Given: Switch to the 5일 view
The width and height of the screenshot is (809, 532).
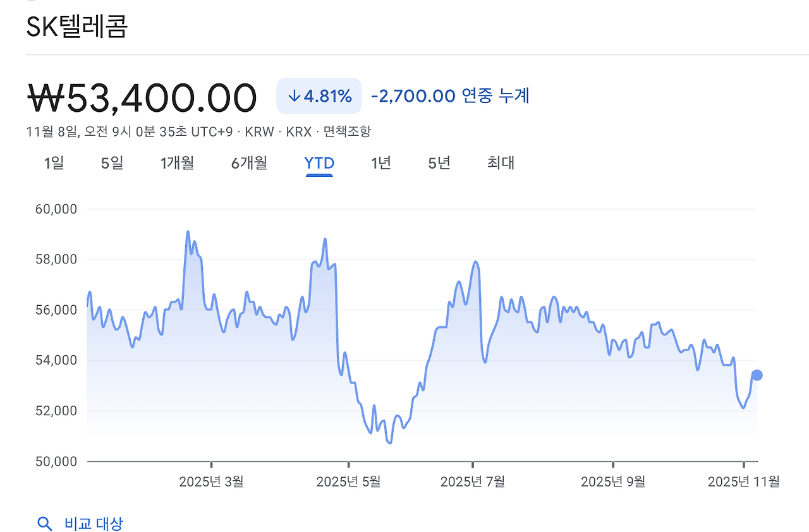Looking at the screenshot, I should click(112, 163).
